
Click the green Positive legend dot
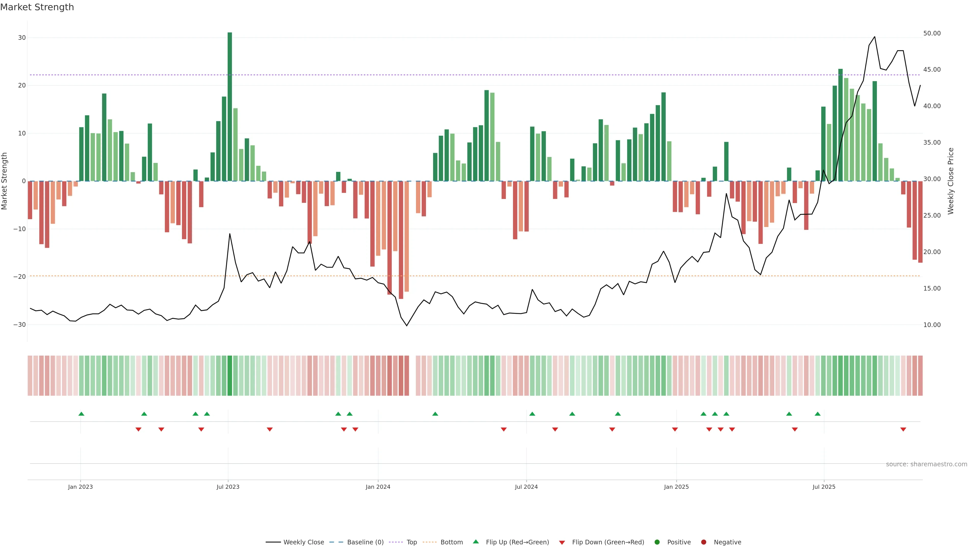[x=657, y=542]
